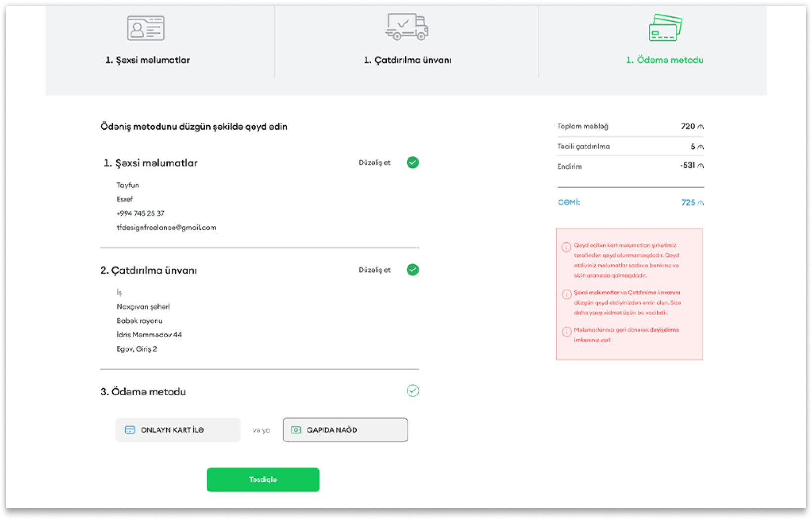812x520 pixels.
Task: Toggle outlined checkmark beside Ödəmə metodu section
Action: coord(413,391)
